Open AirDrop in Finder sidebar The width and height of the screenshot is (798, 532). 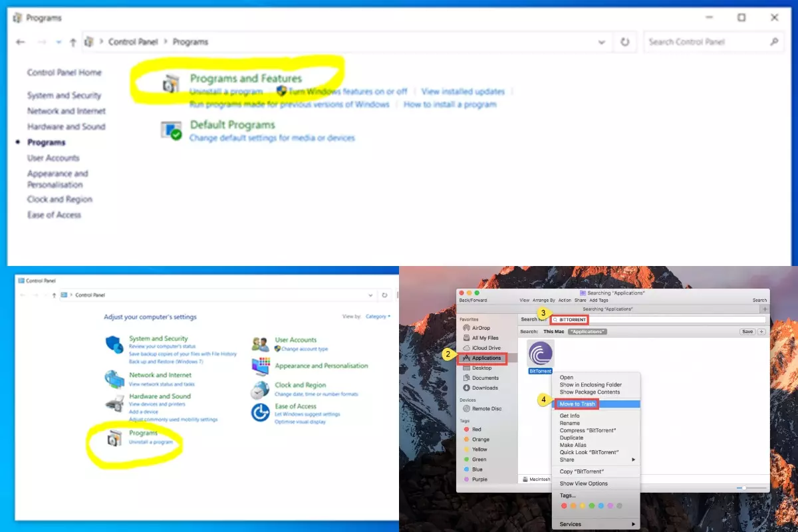[481, 328]
